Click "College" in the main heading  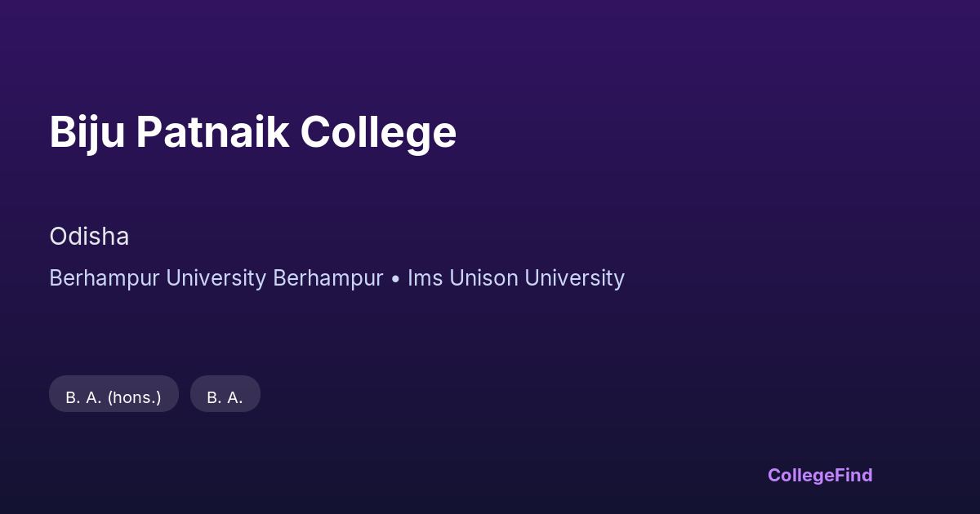click(378, 132)
